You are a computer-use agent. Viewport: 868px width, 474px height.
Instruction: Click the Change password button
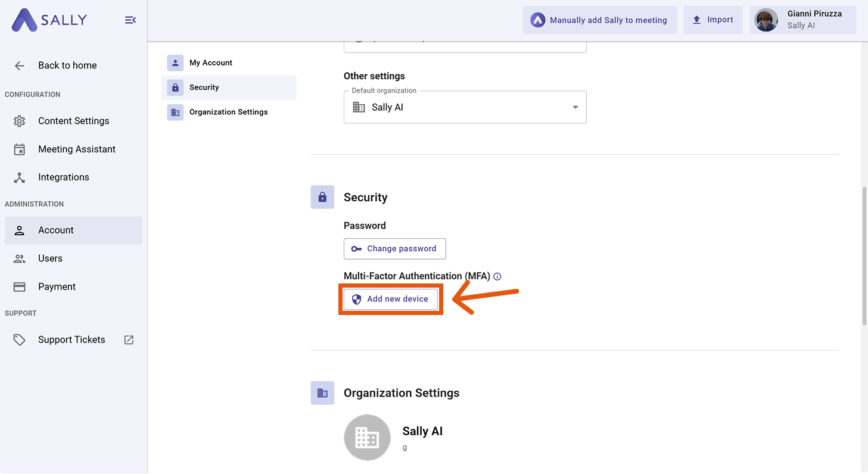pyautogui.click(x=394, y=249)
